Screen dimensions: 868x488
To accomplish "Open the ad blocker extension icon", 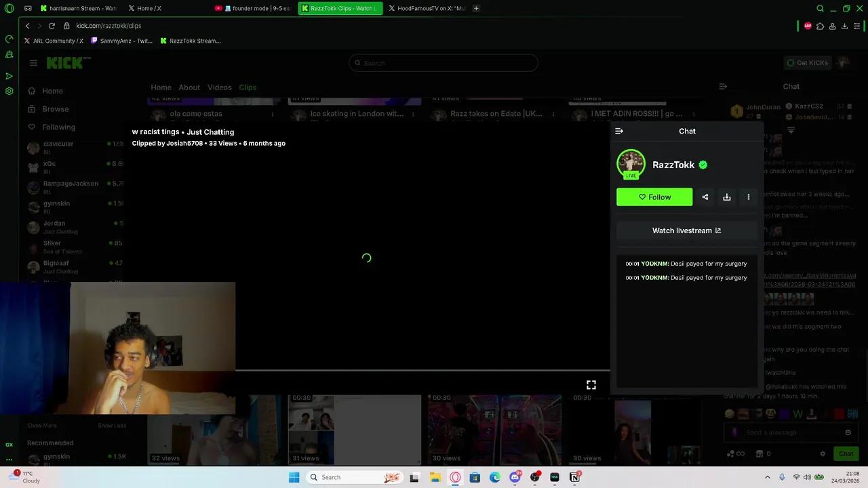I will pyautogui.click(x=808, y=26).
